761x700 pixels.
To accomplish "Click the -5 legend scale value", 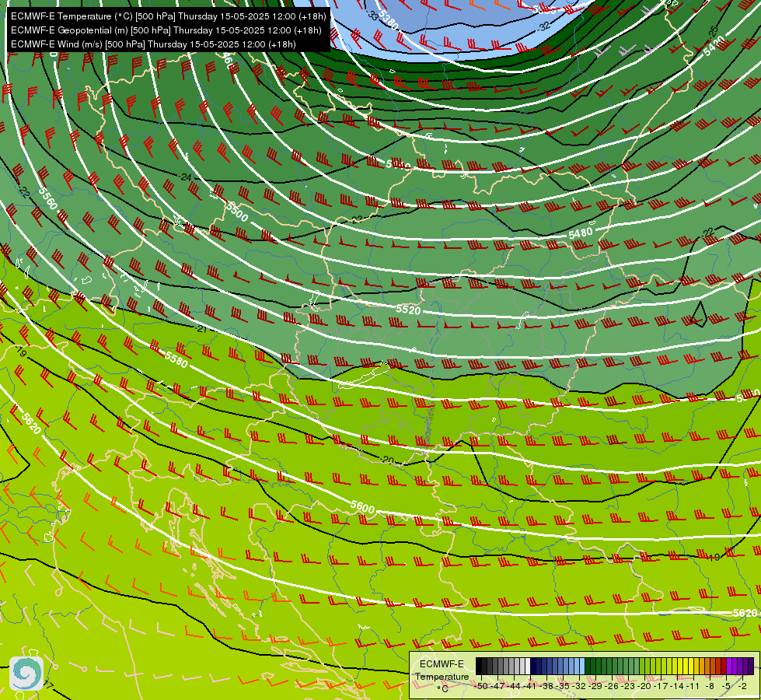I will click(726, 686).
